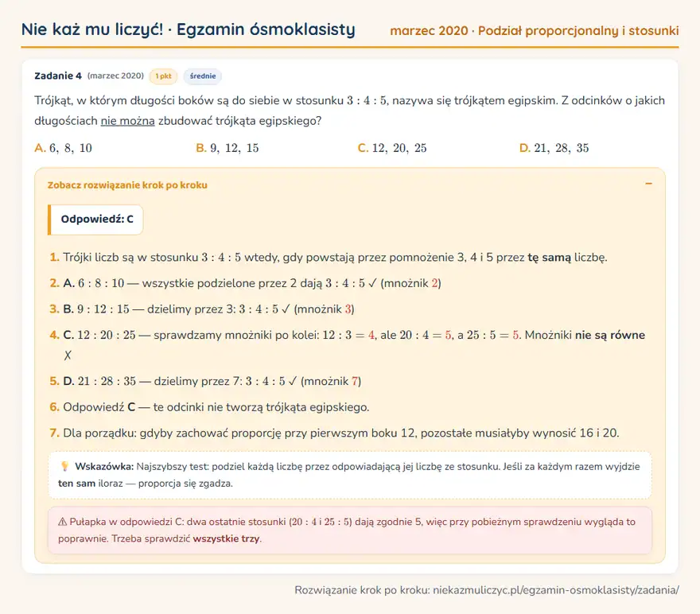Click the 'Zadanie 4' task label
The image size is (700, 614).
[x=58, y=76]
